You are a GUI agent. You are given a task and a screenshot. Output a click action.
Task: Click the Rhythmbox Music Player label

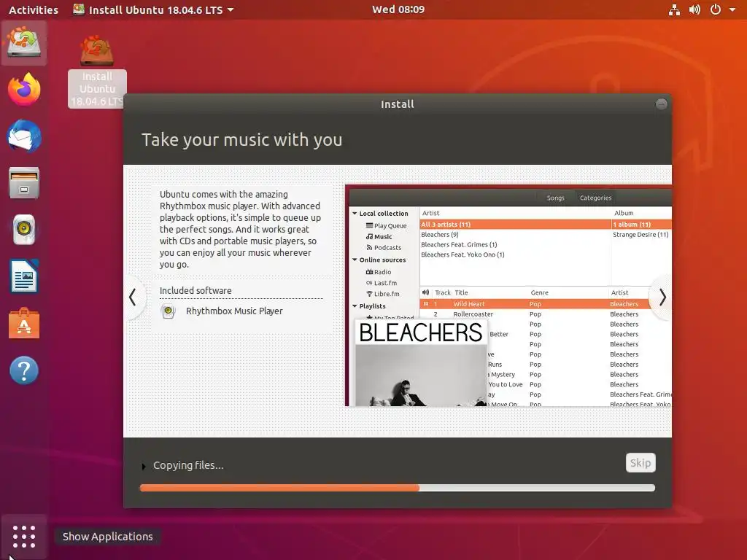pyautogui.click(x=234, y=311)
